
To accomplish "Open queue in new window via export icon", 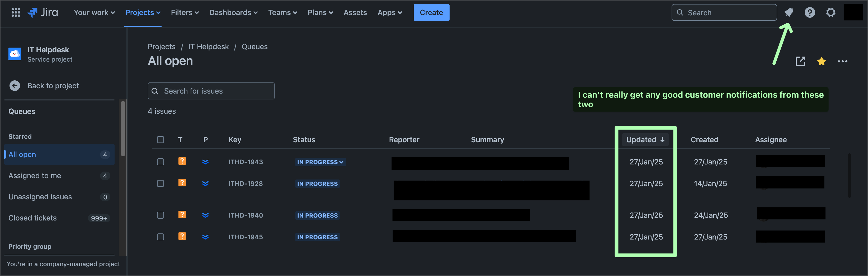I will coord(800,61).
